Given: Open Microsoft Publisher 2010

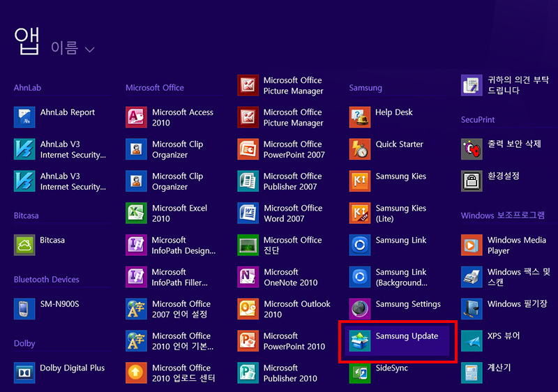Looking at the screenshot, I should (x=277, y=372).
